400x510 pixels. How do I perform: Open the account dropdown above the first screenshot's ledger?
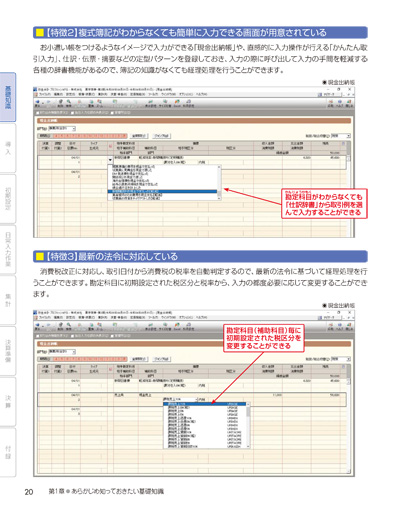(62, 128)
